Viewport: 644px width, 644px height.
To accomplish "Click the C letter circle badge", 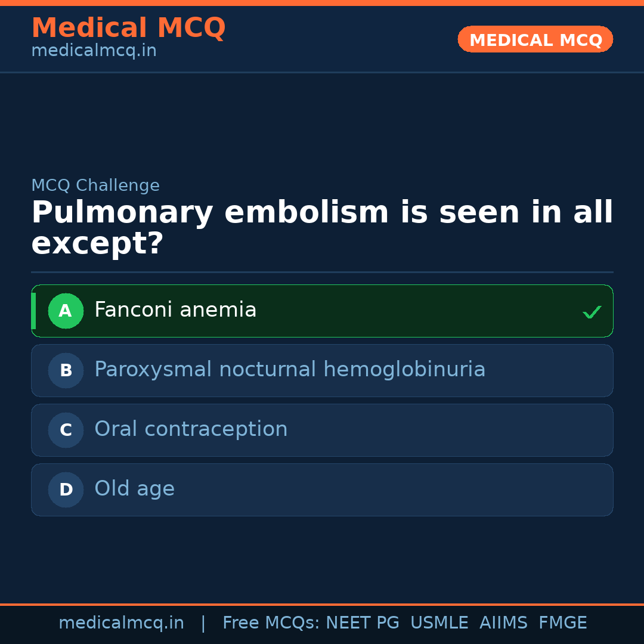I will click(x=66, y=430).
